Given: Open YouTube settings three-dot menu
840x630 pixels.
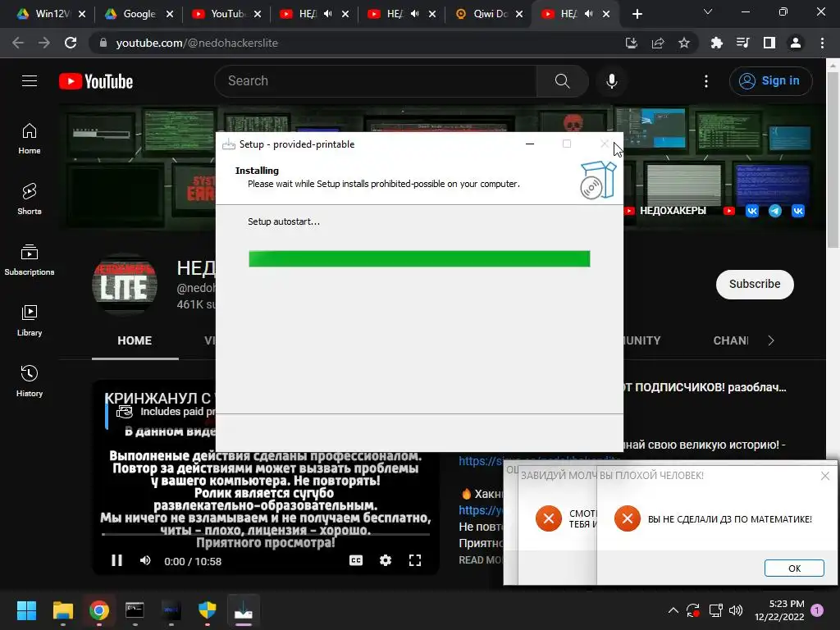Looking at the screenshot, I should 706,81.
